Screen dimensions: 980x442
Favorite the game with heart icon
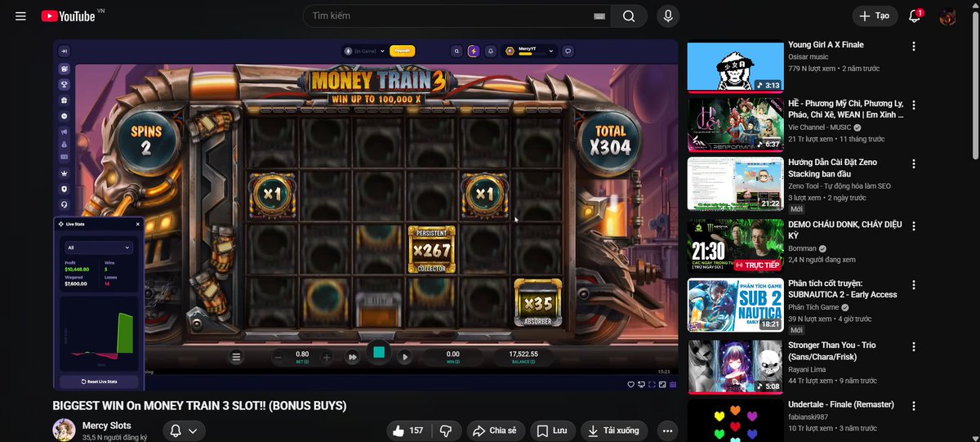630,384
